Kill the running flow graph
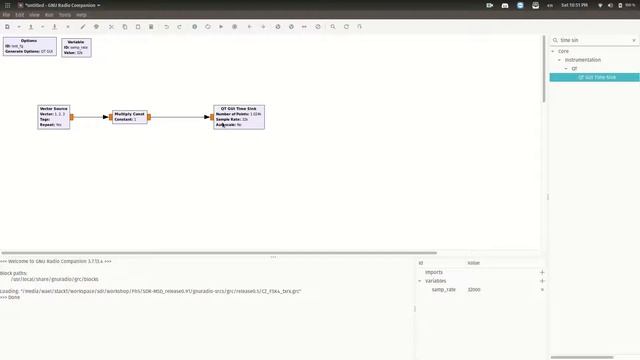Screen dimensions: 640x360 234,27
